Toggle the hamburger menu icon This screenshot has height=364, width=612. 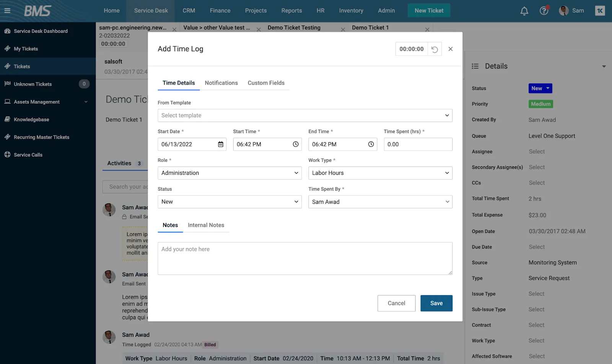tap(7, 11)
